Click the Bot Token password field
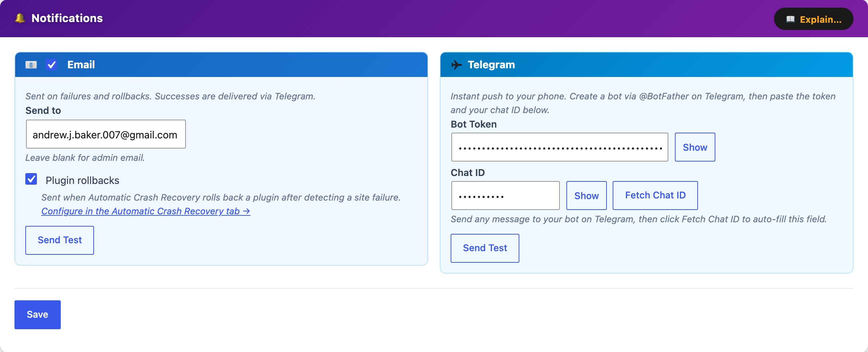Image resolution: width=868 pixels, height=352 pixels. 559,147
